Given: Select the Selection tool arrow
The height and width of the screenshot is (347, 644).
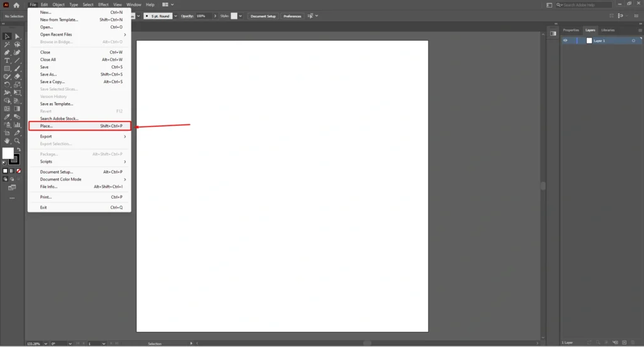Looking at the screenshot, I should click(7, 36).
